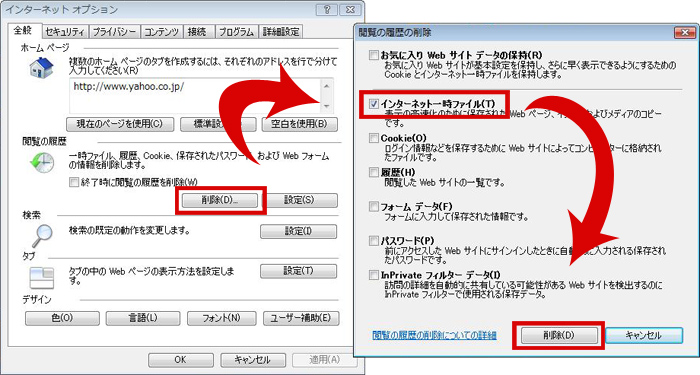Open search 設定(I) button
Viewport: 700px width, 375px height.
coord(298,231)
